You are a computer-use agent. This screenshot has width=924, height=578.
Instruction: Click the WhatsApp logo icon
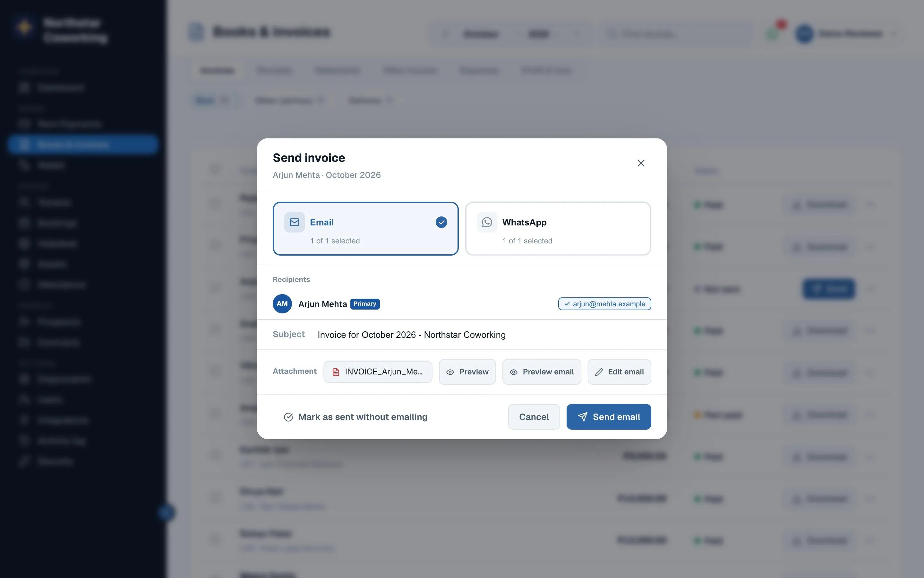tap(487, 222)
